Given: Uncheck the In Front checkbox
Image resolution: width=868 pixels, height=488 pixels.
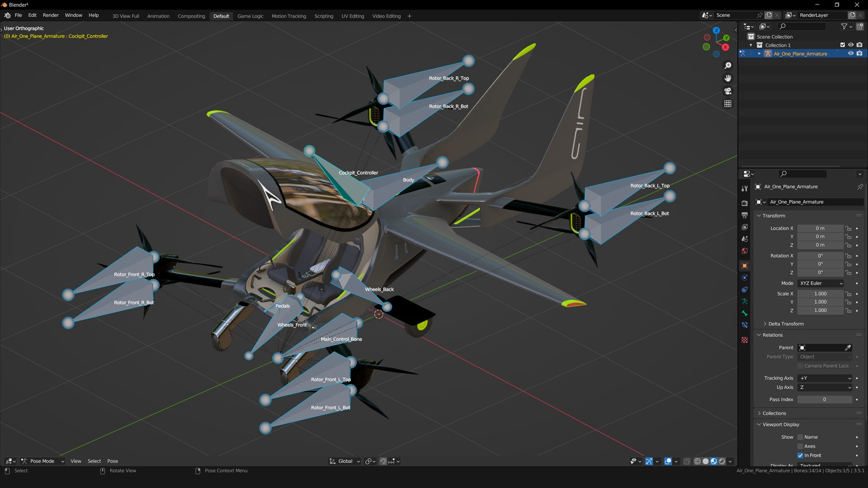Looking at the screenshot, I should click(x=800, y=455).
